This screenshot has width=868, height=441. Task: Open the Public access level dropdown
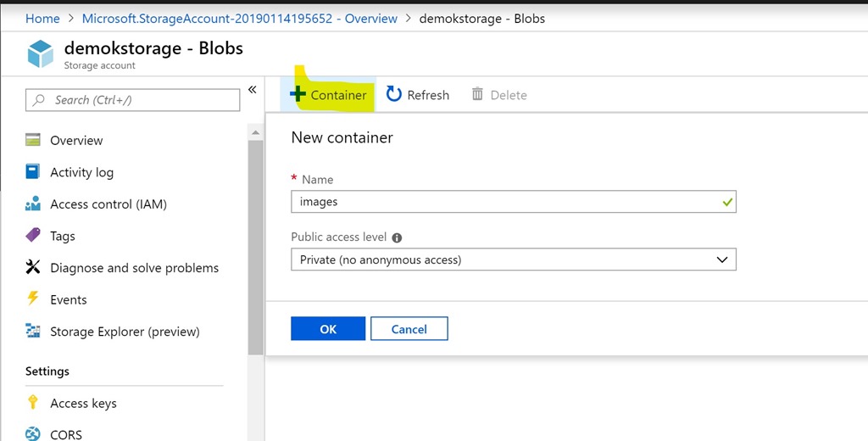click(x=514, y=260)
